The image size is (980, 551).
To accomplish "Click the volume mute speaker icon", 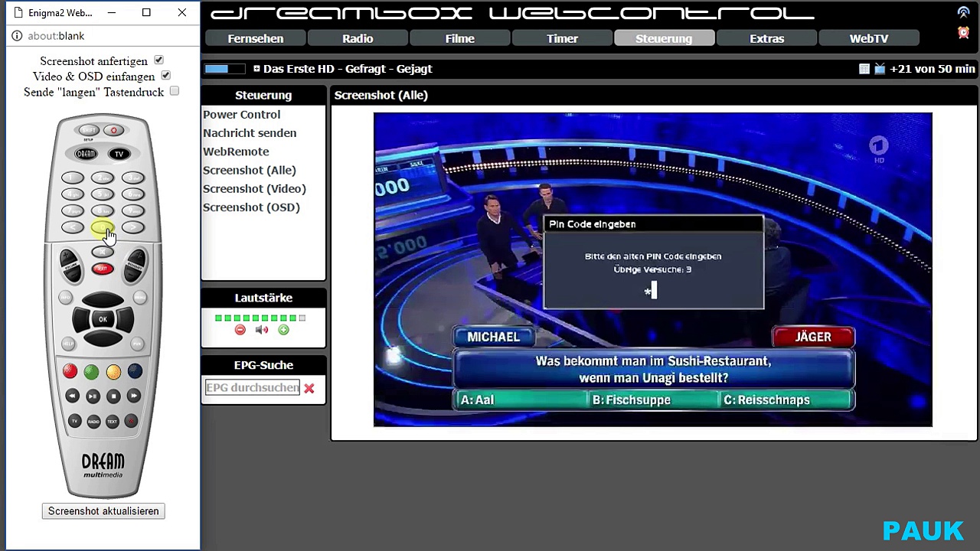I will click(262, 330).
